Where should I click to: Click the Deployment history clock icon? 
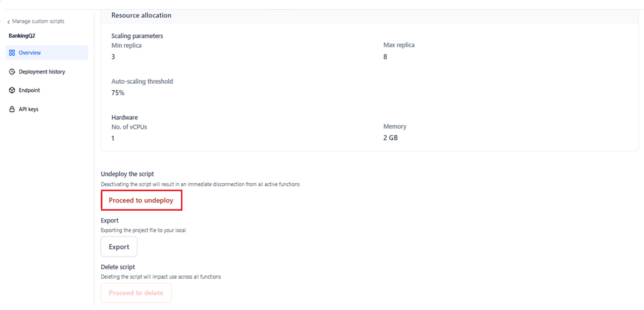tap(12, 72)
